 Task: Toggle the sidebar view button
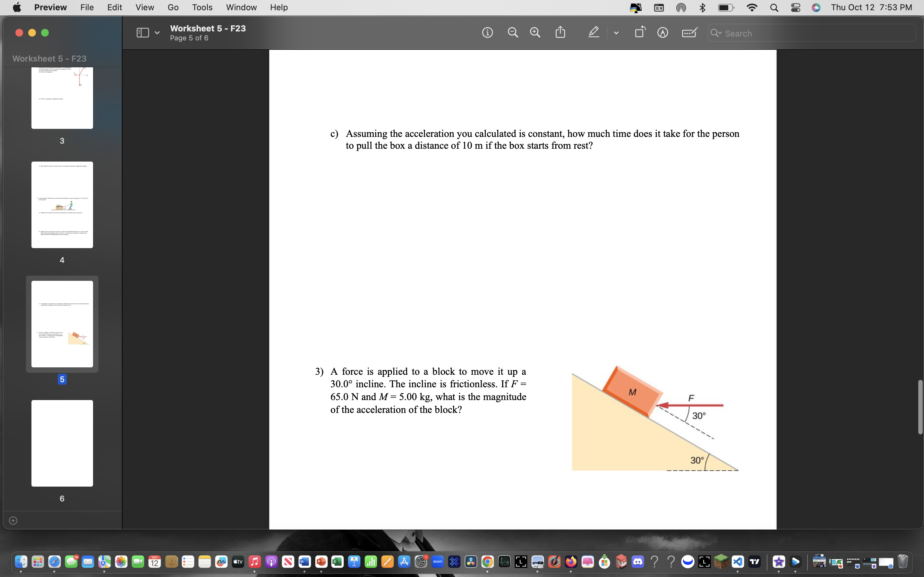click(142, 33)
